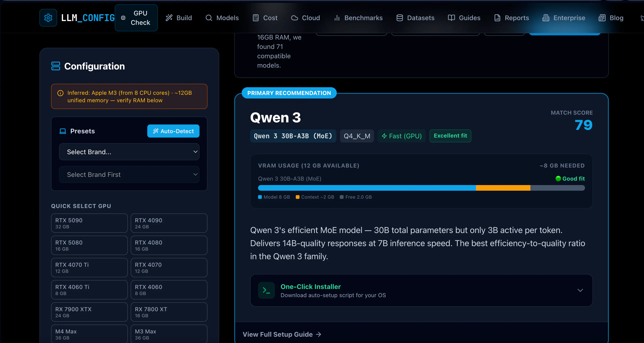Click the Excellent fit badge

pos(450,136)
